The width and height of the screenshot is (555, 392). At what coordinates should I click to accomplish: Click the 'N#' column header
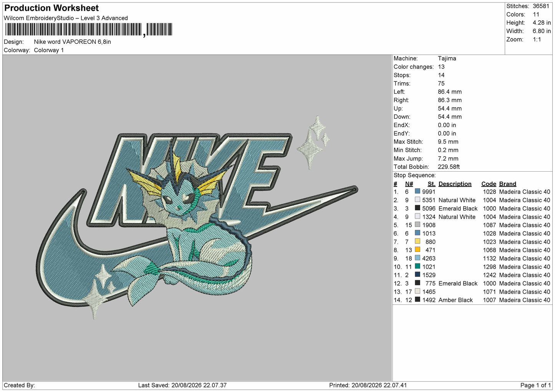click(409, 184)
